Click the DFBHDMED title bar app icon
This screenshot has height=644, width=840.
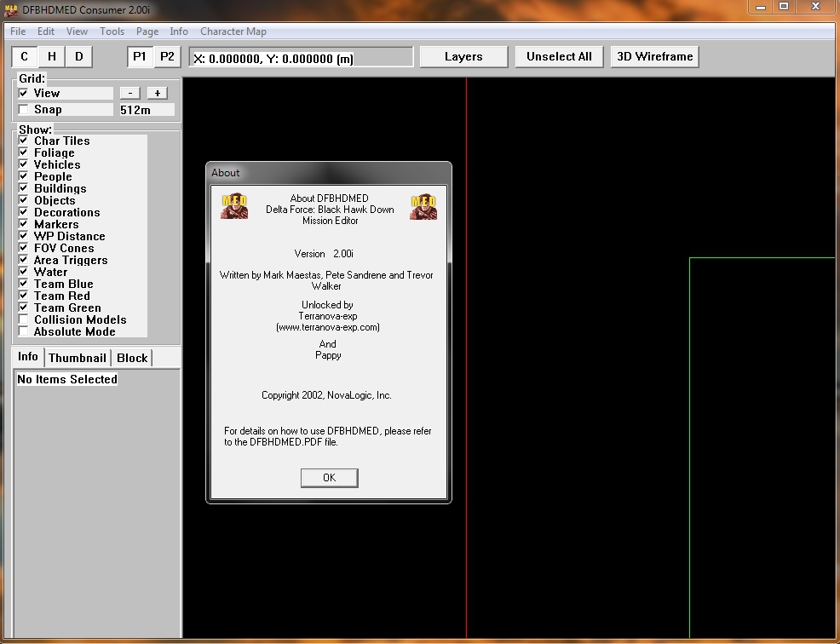(x=11, y=9)
